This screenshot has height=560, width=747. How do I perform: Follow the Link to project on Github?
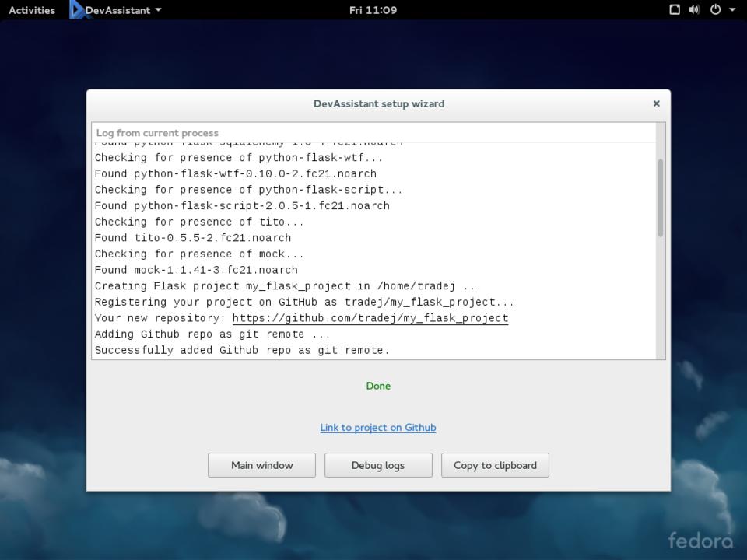click(x=378, y=427)
